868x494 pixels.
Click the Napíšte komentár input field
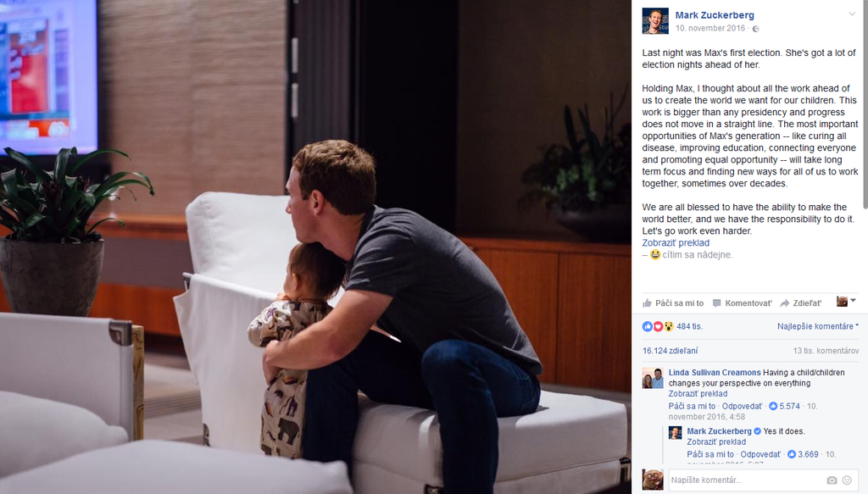pyautogui.click(x=746, y=480)
